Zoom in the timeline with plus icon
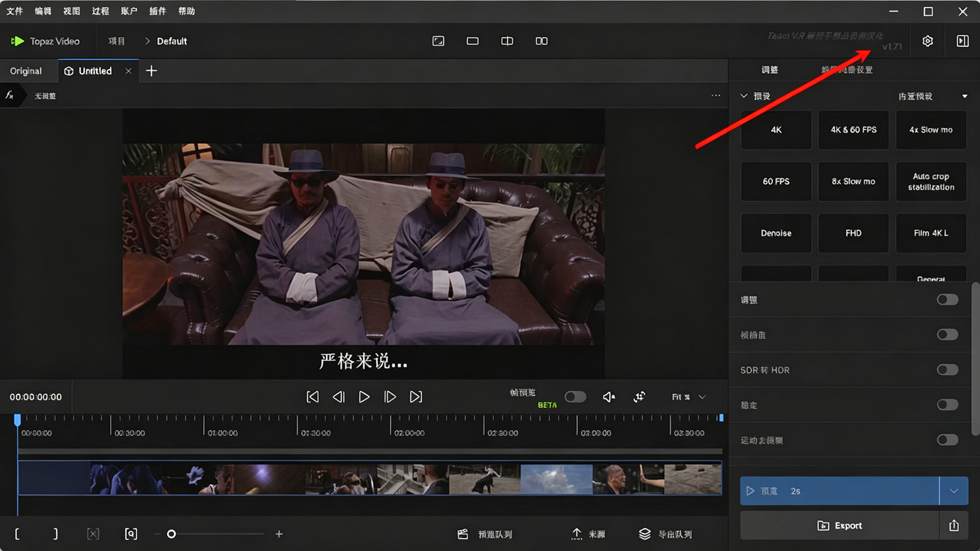This screenshot has height=551, width=980. tap(279, 534)
